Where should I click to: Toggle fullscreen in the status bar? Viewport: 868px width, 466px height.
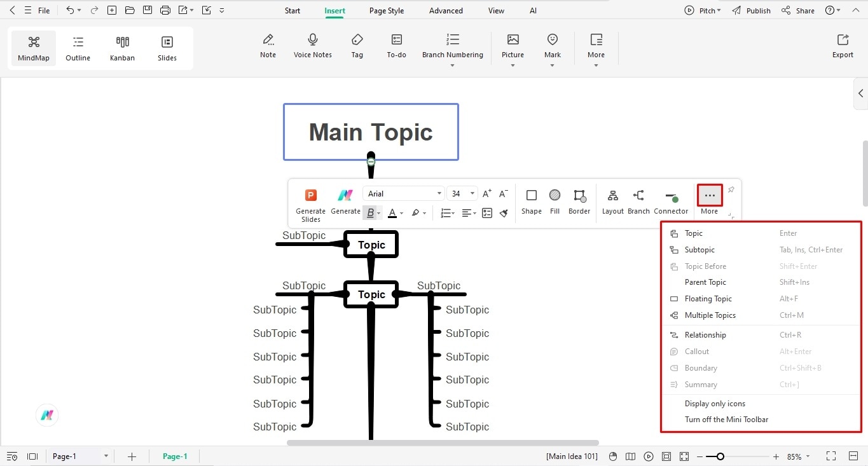[831, 456]
